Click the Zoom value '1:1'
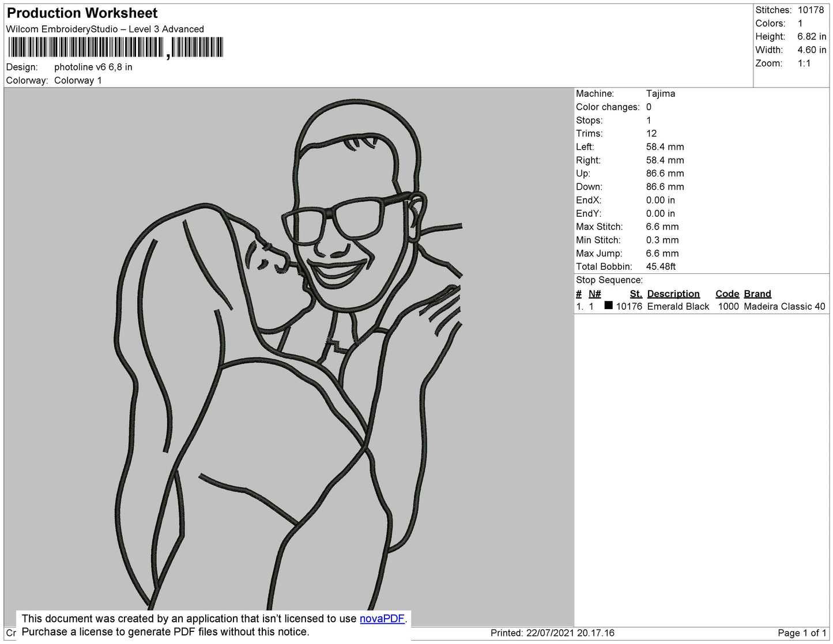Image resolution: width=833 pixels, height=644 pixels. tap(804, 63)
